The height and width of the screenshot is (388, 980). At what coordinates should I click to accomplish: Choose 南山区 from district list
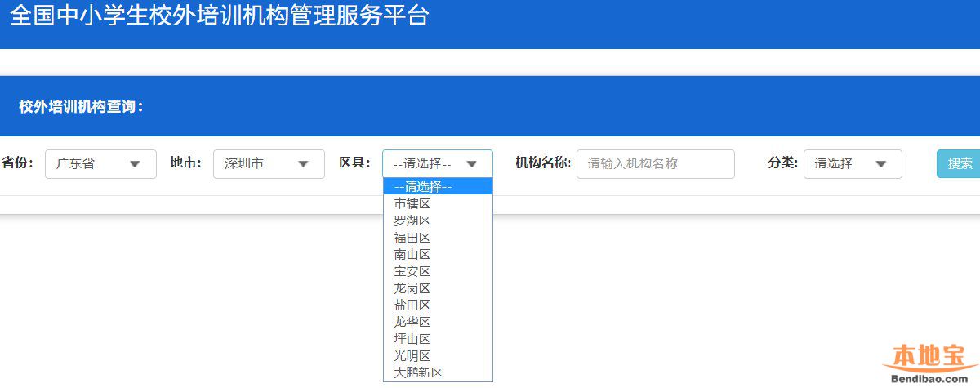click(x=438, y=254)
